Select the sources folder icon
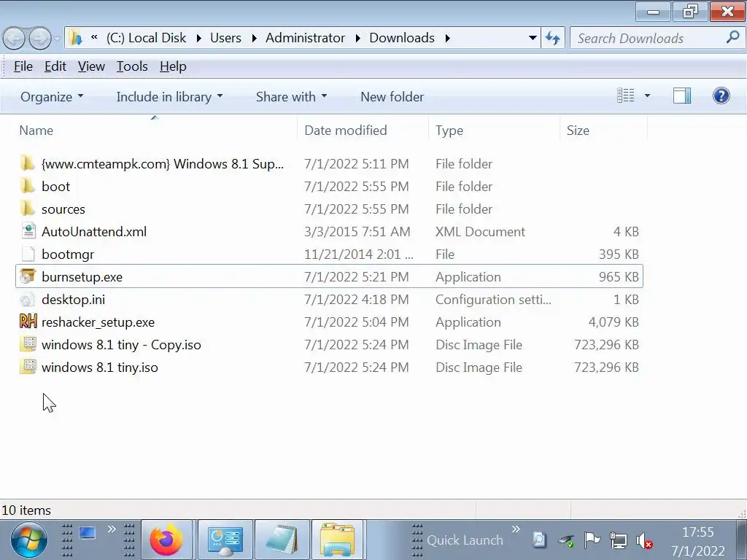This screenshot has width=747, height=560. pyautogui.click(x=28, y=209)
